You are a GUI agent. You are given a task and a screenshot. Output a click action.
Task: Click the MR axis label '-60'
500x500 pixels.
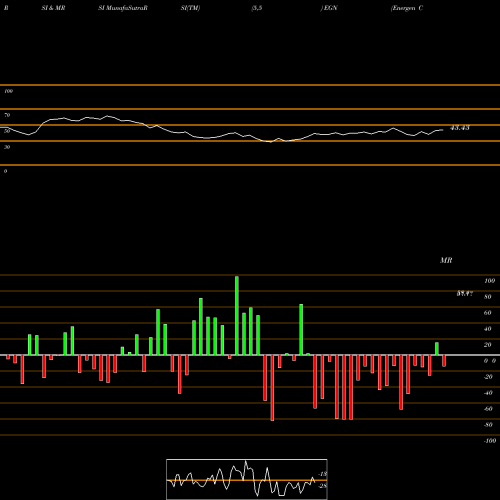[488, 409]
